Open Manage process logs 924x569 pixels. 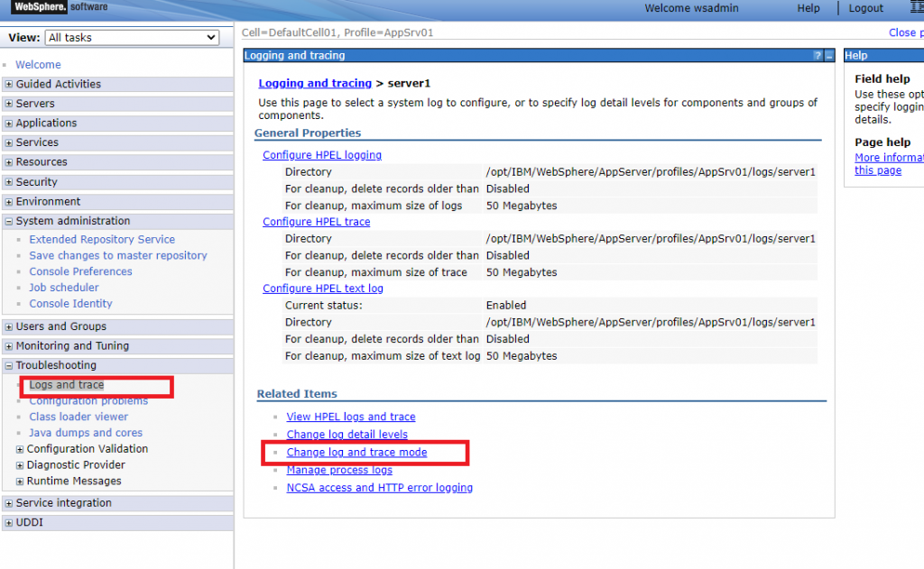click(x=339, y=470)
